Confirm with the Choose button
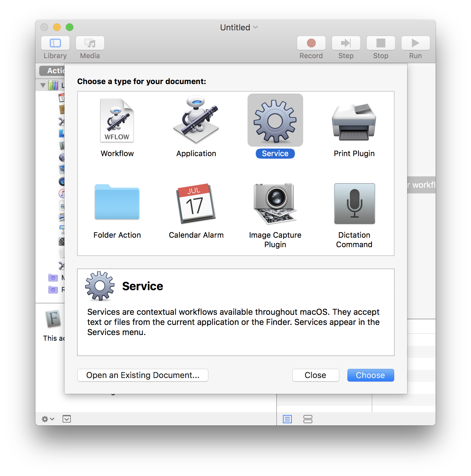 tap(370, 375)
